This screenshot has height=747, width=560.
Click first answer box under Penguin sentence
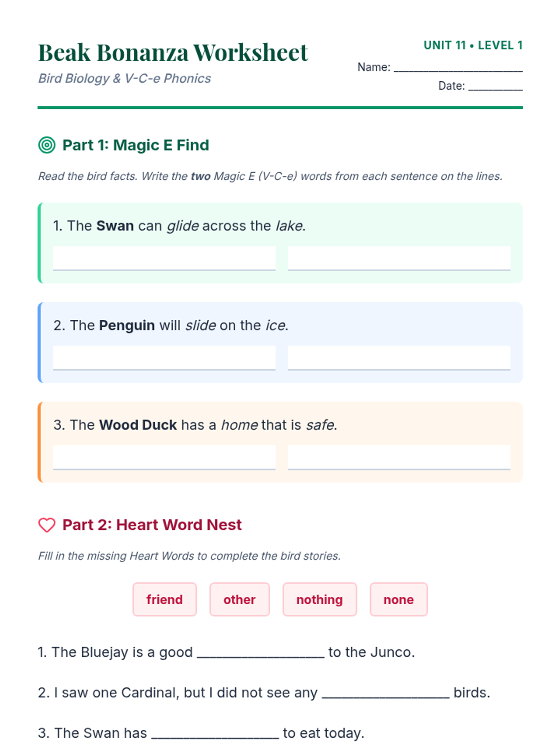164,358
